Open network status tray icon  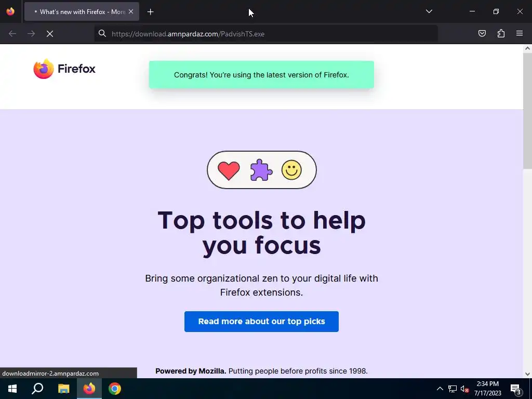coord(453,389)
